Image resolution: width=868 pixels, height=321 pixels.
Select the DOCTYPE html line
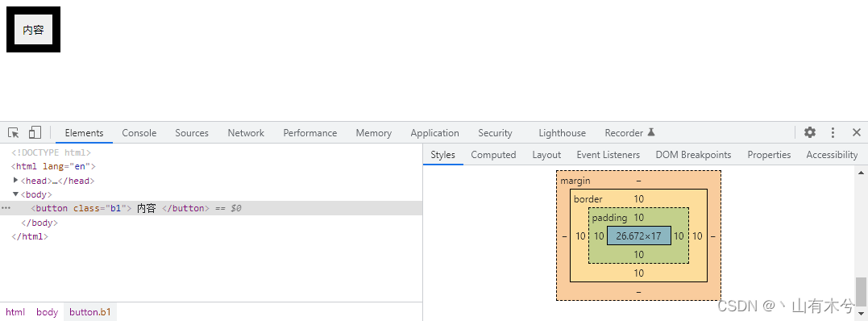click(x=51, y=152)
